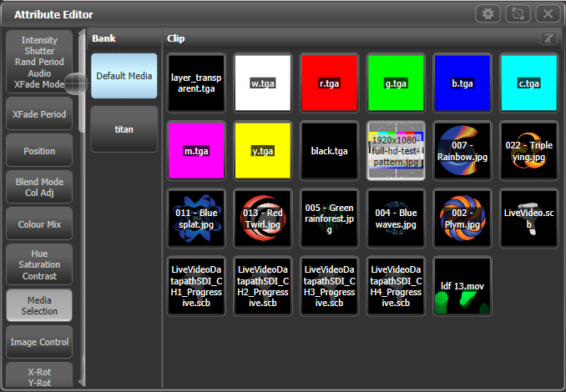Click the clear filter icon beside Clip header
The width and height of the screenshot is (566, 392).
point(548,38)
